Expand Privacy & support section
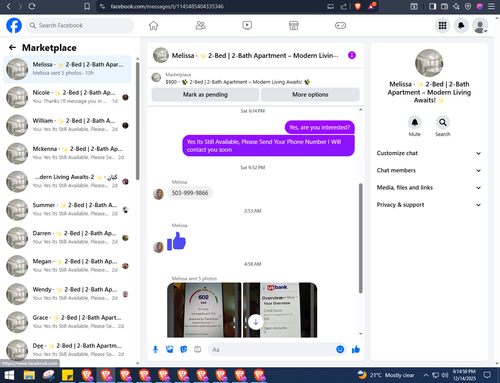 429,205
